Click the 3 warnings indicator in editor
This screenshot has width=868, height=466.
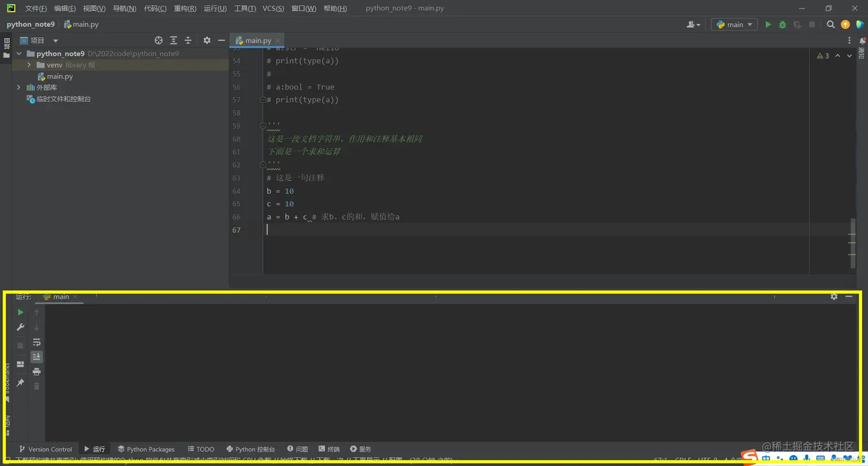pyautogui.click(x=823, y=56)
